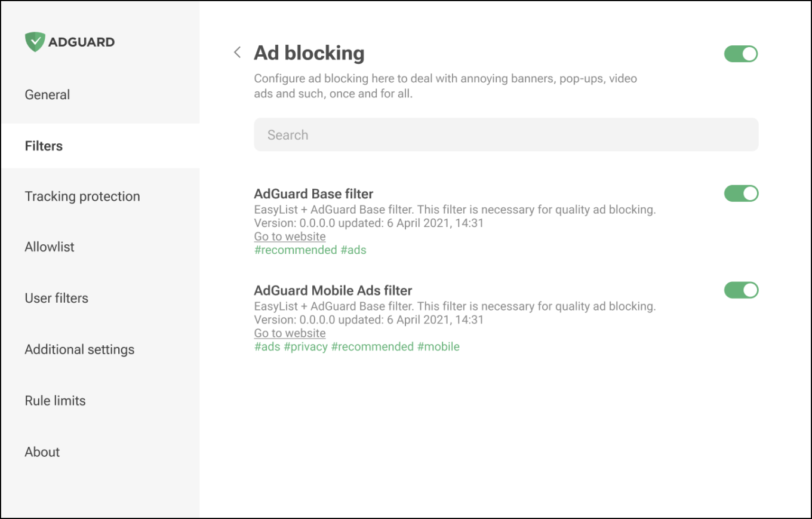
Task: Go to Additional settings
Action: click(x=79, y=349)
